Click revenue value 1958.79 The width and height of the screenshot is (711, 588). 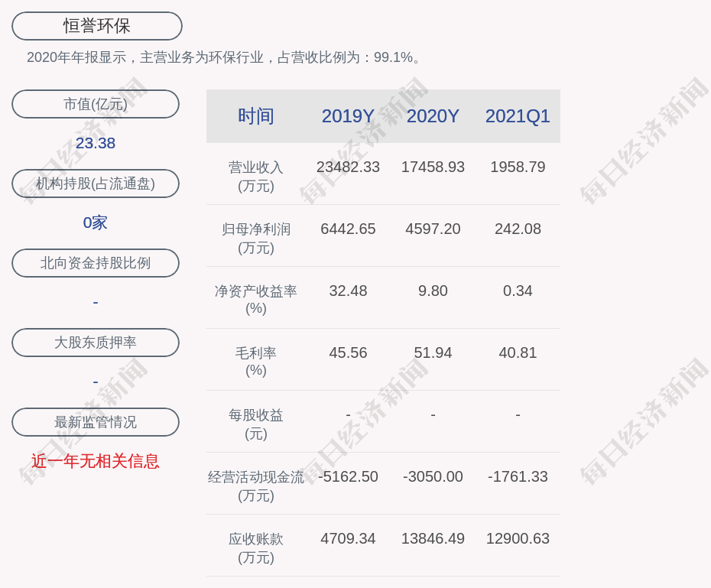[x=518, y=167]
